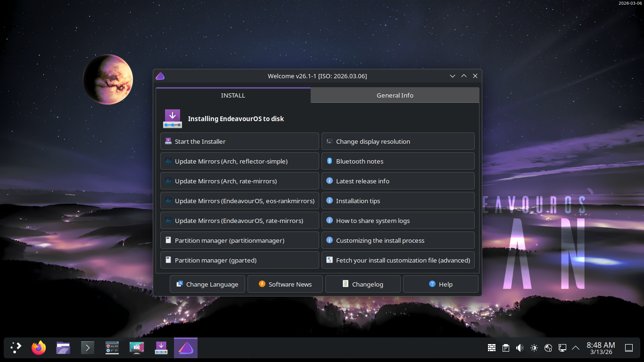Launch Firefox from the taskbar
Viewport: 644px width, 362px height.
(x=39, y=348)
